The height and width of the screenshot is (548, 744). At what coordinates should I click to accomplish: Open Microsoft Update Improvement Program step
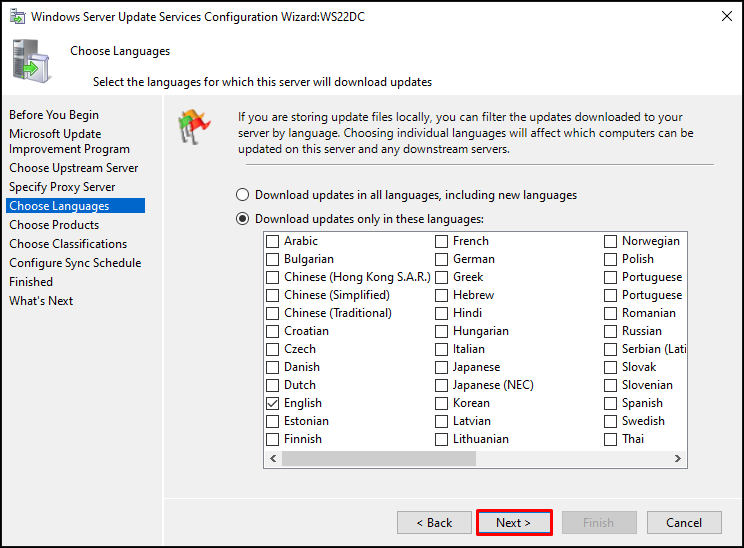(x=69, y=141)
